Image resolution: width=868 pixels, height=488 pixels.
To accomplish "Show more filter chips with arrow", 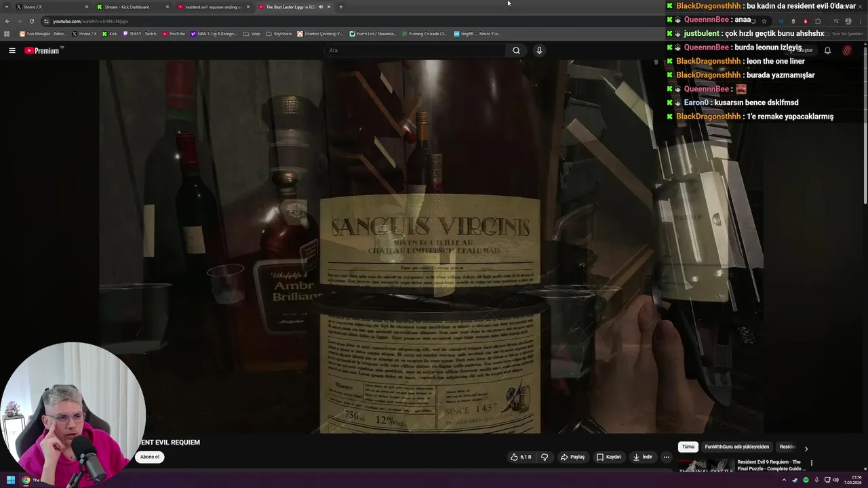I will [806, 448].
